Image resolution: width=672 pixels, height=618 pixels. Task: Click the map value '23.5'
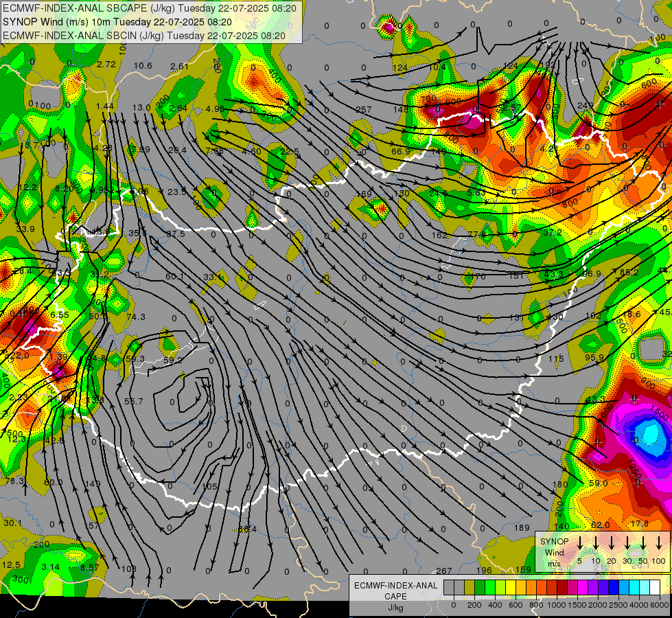tap(176, 192)
